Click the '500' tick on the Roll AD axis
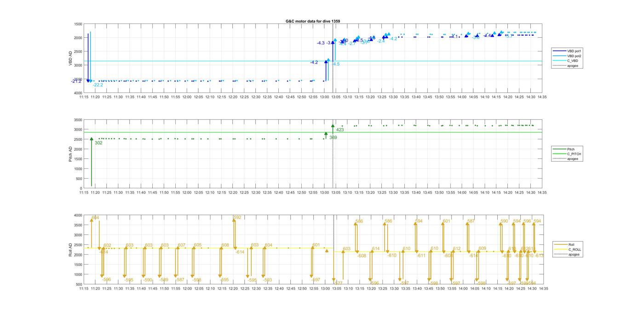The image size is (644, 319). 79,284
